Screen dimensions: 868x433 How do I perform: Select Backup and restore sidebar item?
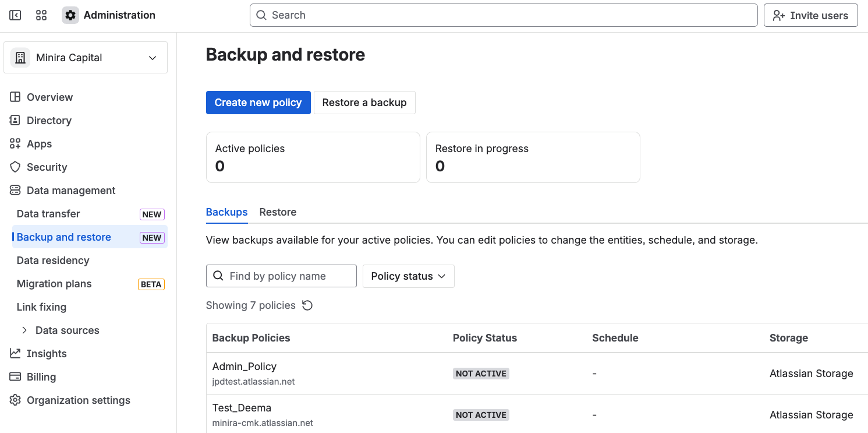pos(90,237)
